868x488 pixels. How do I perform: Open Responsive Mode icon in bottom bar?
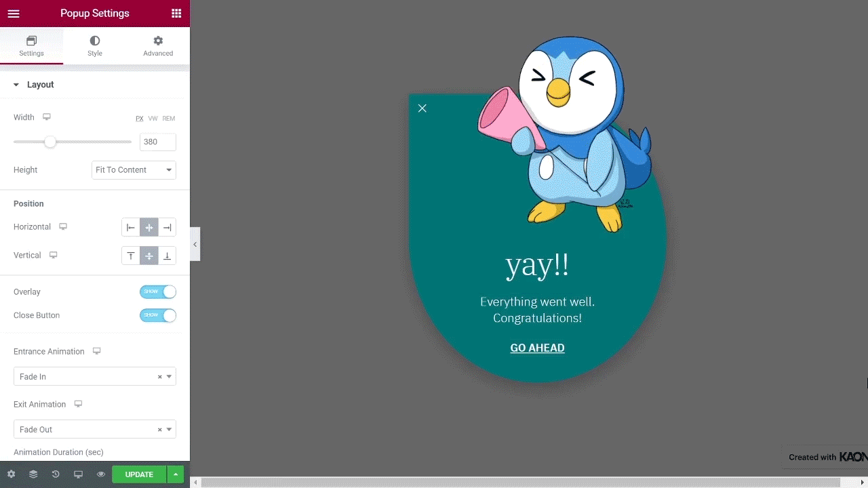[78, 474]
